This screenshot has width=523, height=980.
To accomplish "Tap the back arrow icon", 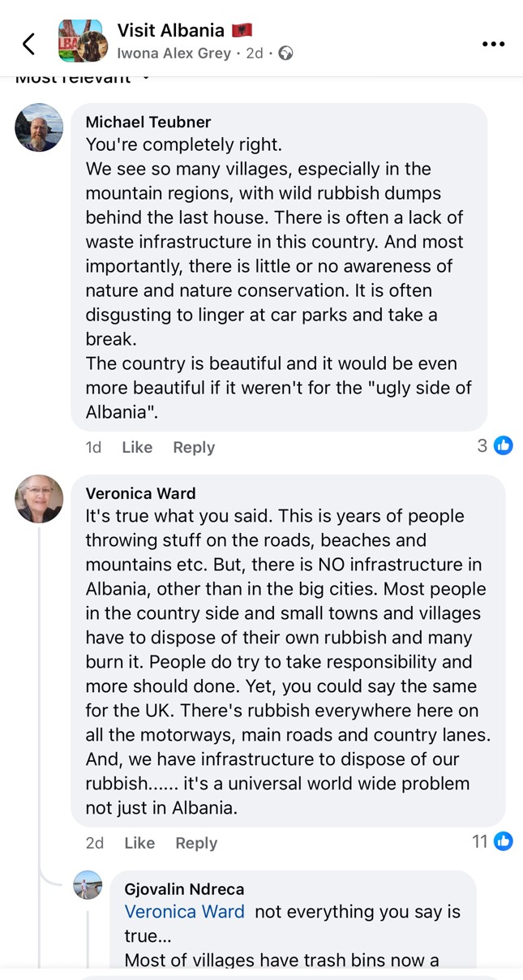I will pyautogui.click(x=29, y=44).
